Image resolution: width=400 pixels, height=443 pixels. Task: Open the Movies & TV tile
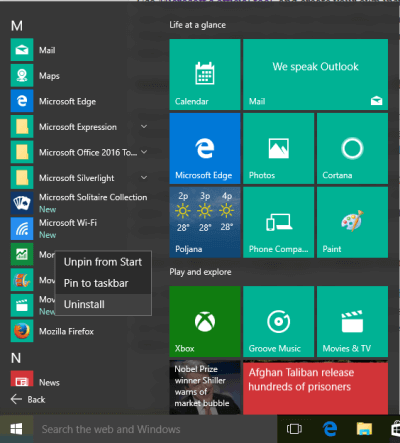(x=352, y=322)
